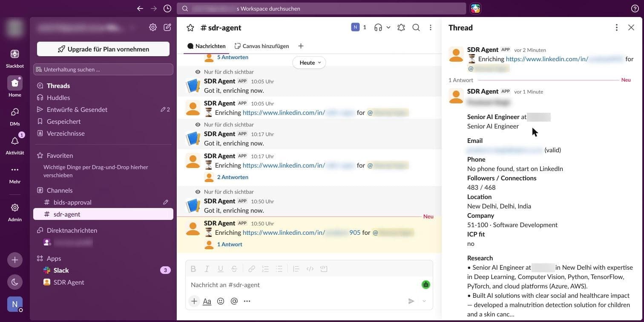Search within the sdr-agent channel

point(416,28)
